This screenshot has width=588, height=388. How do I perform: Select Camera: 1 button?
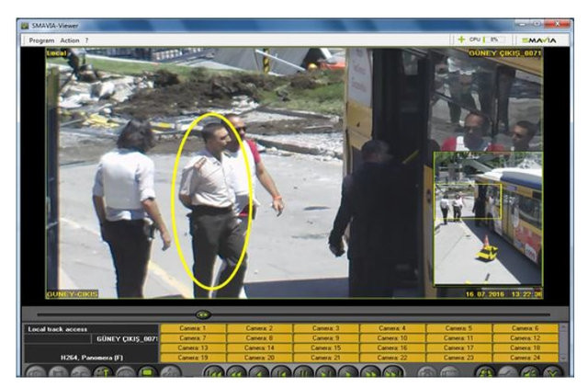click(193, 328)
